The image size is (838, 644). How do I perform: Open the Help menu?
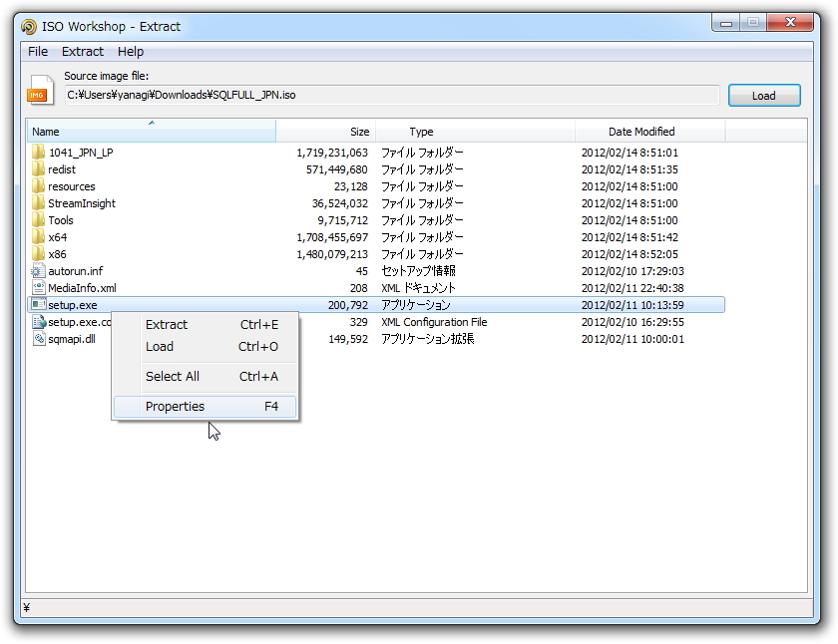click(x=131, y=51)
